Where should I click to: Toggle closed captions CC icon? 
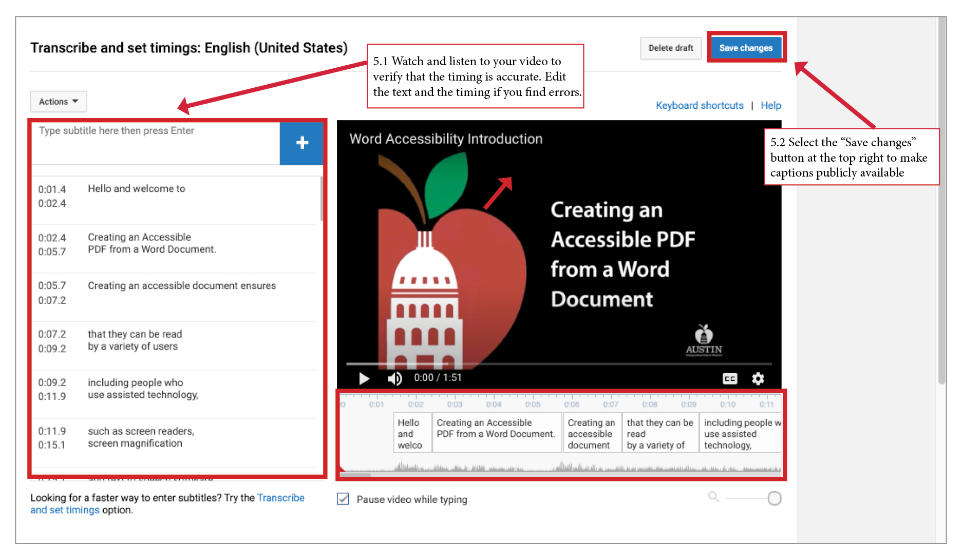[x=729, y=379]
